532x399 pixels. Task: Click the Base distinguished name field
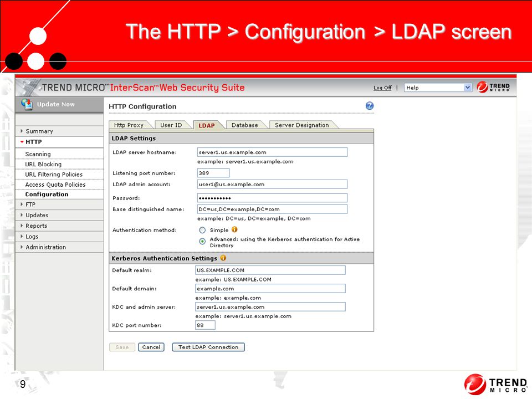pos(272,209)
